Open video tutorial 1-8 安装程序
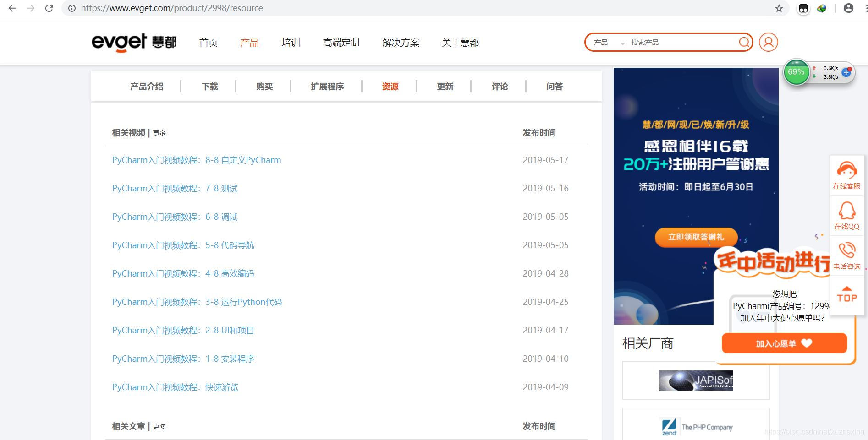This screenshot has width=868, height=440. coord(183,359)
